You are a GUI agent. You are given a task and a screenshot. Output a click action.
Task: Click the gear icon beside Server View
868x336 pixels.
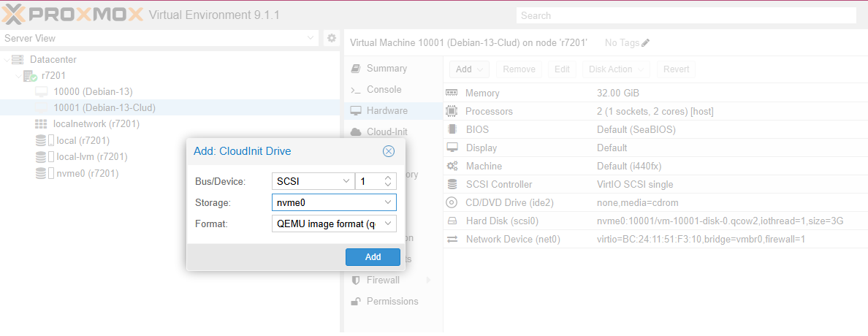tap(331, 38)
